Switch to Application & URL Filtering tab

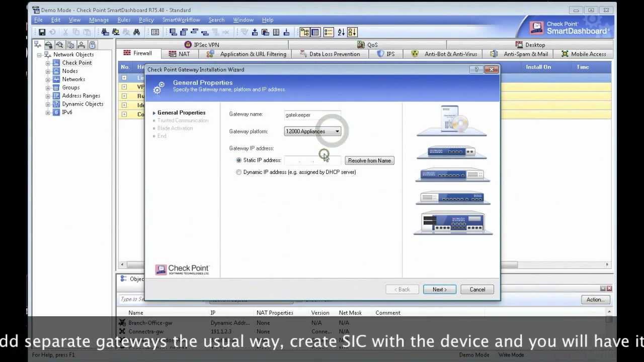coord(247,54)
